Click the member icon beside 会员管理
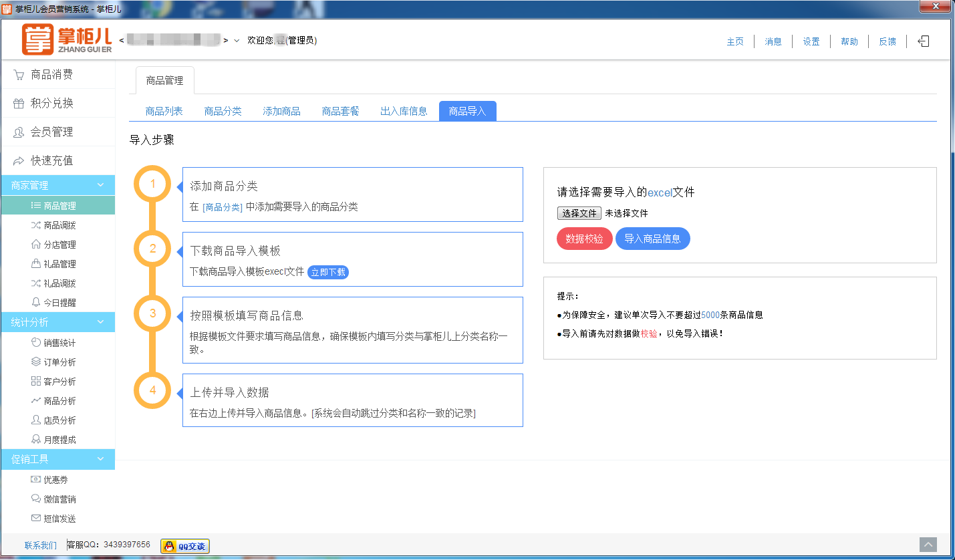Screen dimensions: 955x560 tap(19, 132)
